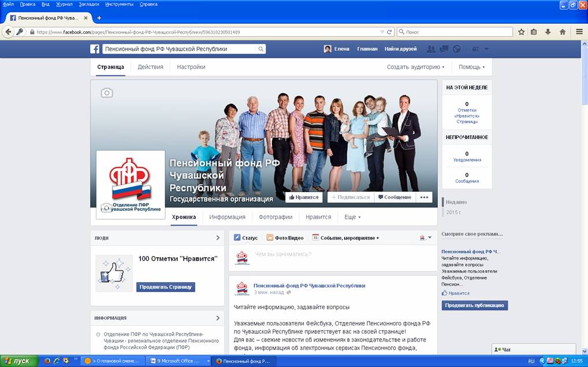Open the Найти друзей link
The image size is (588, 367).
[x=400, y=49]
